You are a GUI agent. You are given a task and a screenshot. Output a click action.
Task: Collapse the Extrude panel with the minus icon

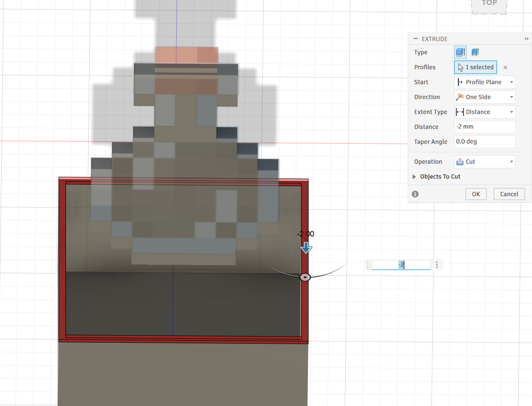pos(416,39)
